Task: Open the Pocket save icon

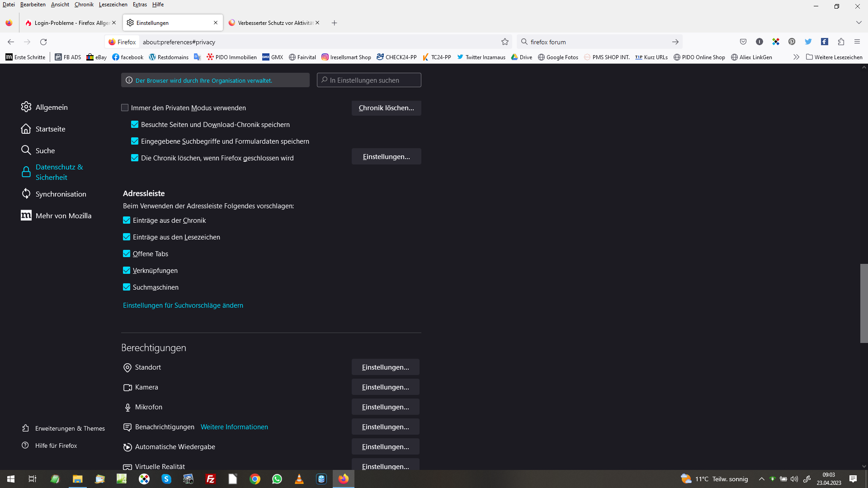Action: 743,42
